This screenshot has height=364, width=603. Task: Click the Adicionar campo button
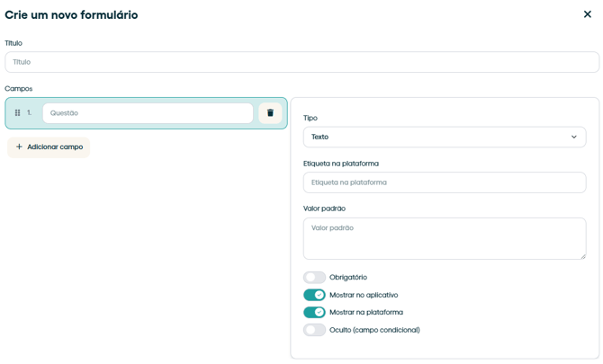click(49, 147)
